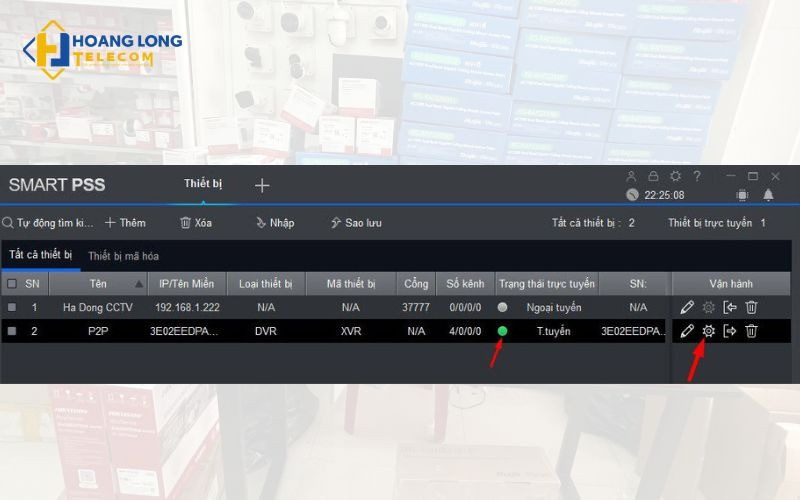This screenshot has height=500, width=800.
Task: Click the clock gauge icon beside 22:25:08
Action: coord(632,195)
